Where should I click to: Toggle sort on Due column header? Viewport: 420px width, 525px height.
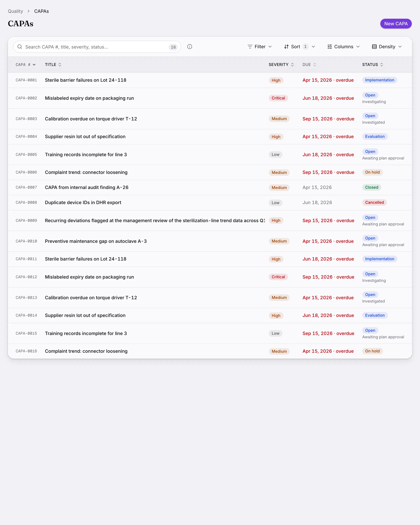309,64
